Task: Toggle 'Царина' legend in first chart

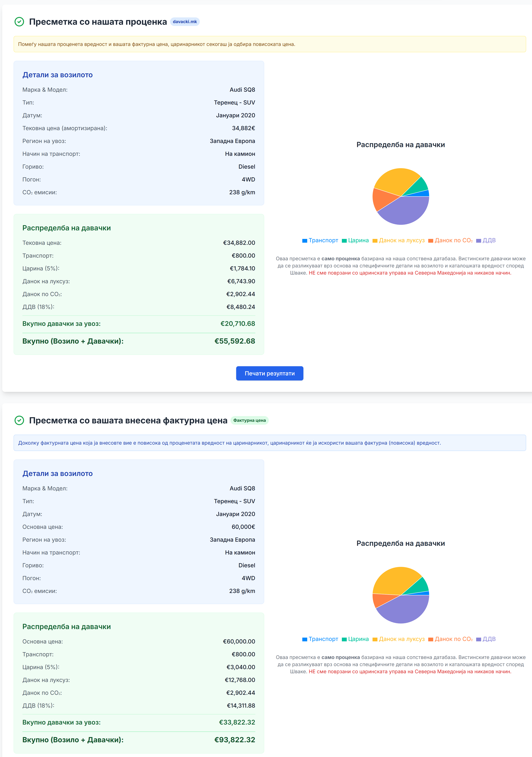Action: pyautogui.click(x=358, y=240)
